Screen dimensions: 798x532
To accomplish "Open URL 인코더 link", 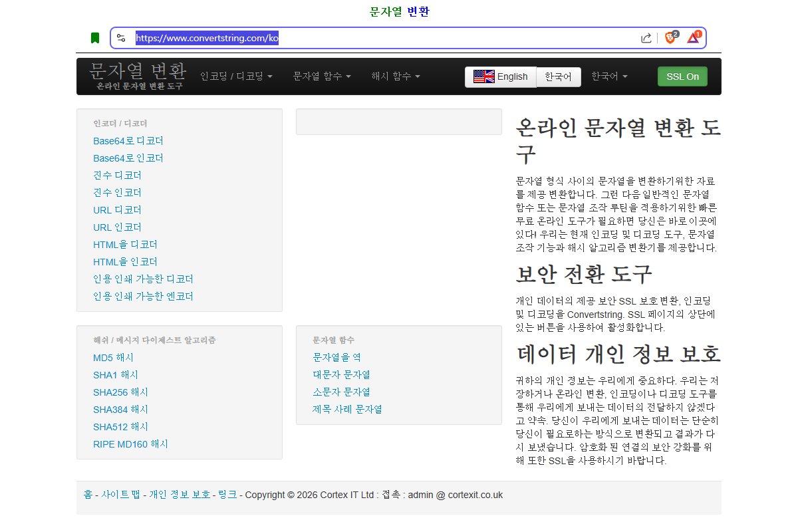I will pos(117,227).
